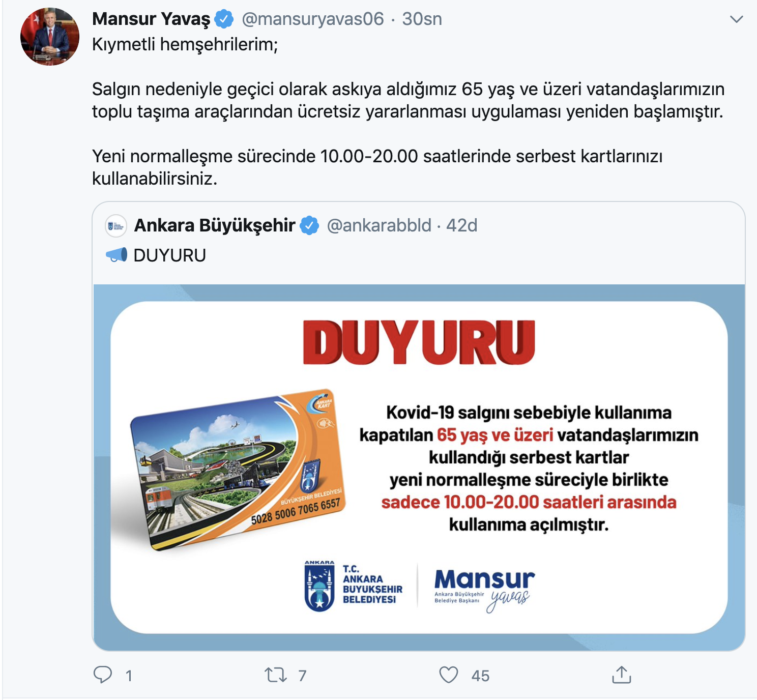Open the @ankarabbld handle in quoted tweet
This screenshot has height=700, width=757.
coord(379,225)
